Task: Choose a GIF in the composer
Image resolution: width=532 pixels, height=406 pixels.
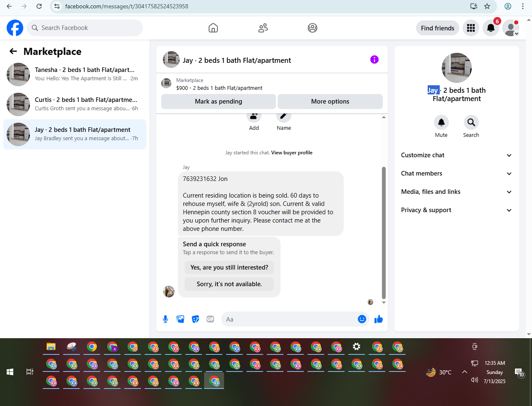Action: point(210,319)
